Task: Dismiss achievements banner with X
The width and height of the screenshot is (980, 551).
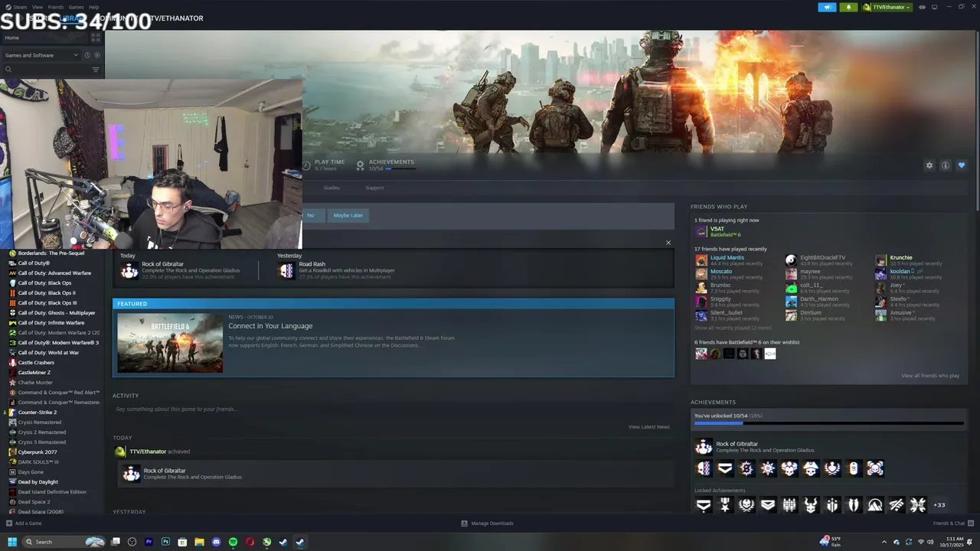Action: click(x=668, y=243)
